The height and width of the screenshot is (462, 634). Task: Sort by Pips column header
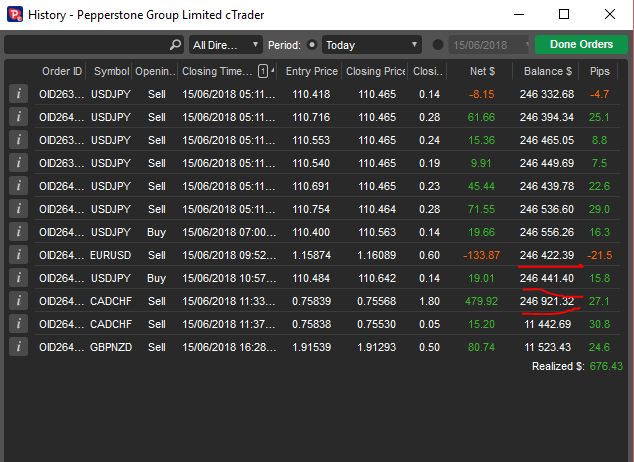coord(599,72)
